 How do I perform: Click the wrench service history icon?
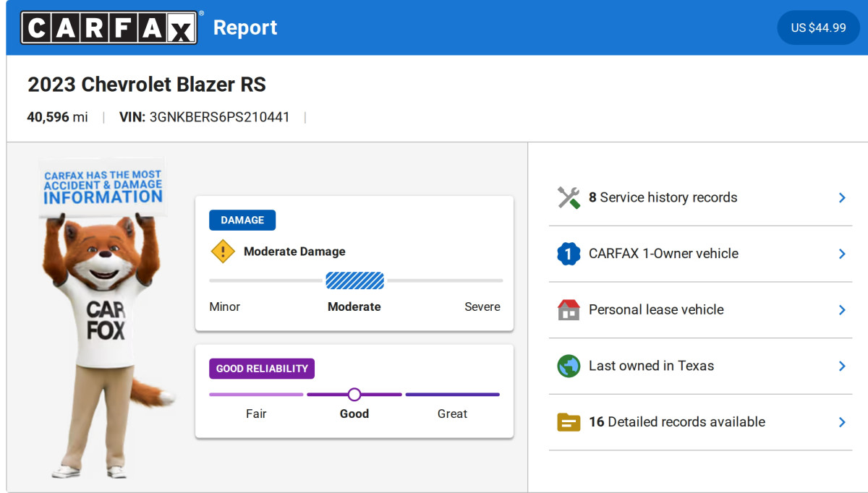pos(569,197)
